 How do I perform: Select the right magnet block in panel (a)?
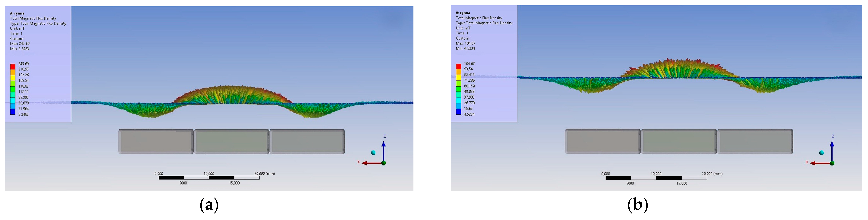[307, 142]
